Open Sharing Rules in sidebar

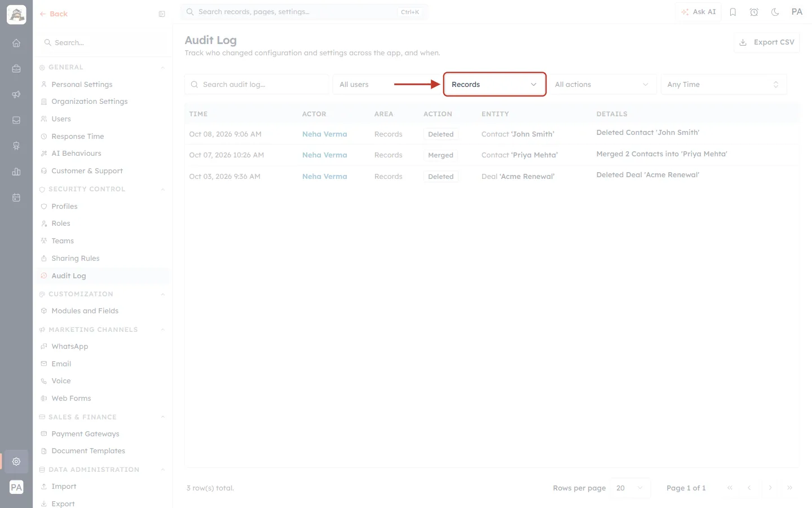pos(75,259)
